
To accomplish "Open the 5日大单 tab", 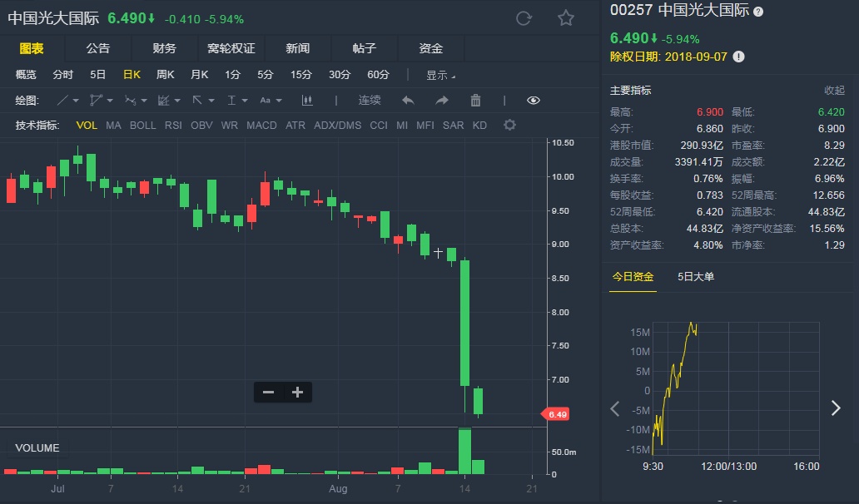I will click(696, 277).
